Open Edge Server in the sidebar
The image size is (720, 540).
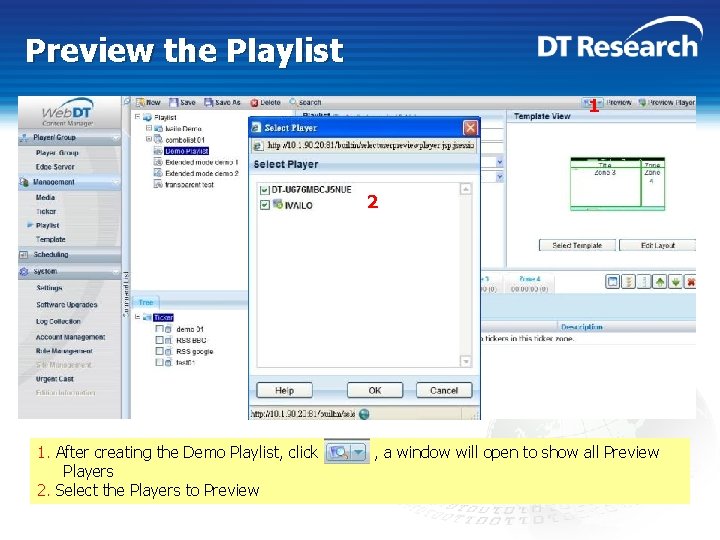point(55,167)
